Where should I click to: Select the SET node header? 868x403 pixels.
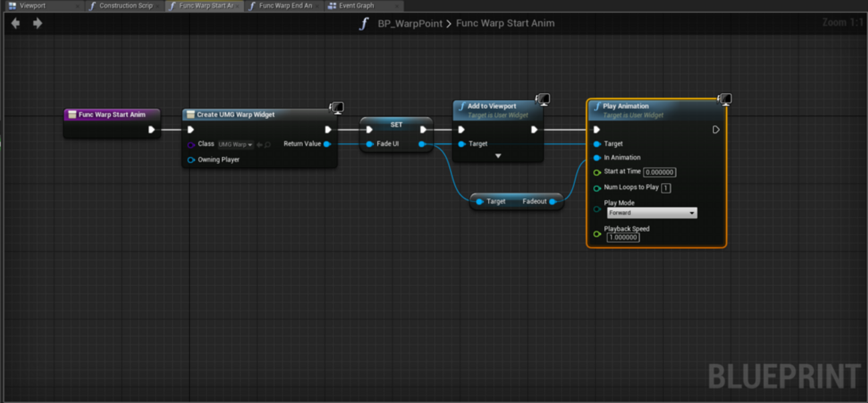[396, 125]
